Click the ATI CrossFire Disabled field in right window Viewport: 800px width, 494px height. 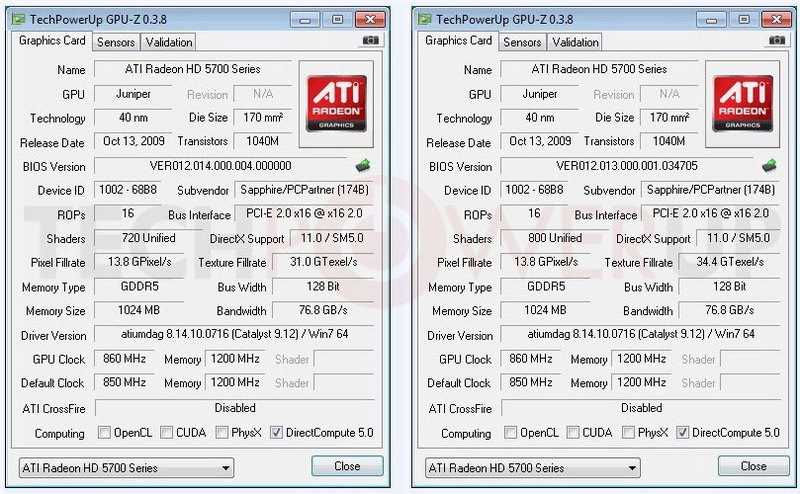click(x=641, y=408)
